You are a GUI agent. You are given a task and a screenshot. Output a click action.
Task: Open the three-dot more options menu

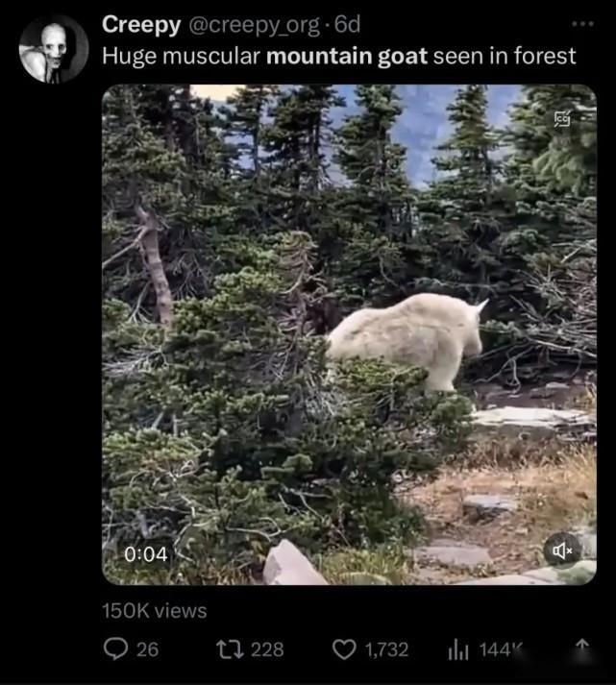(582, 23)
